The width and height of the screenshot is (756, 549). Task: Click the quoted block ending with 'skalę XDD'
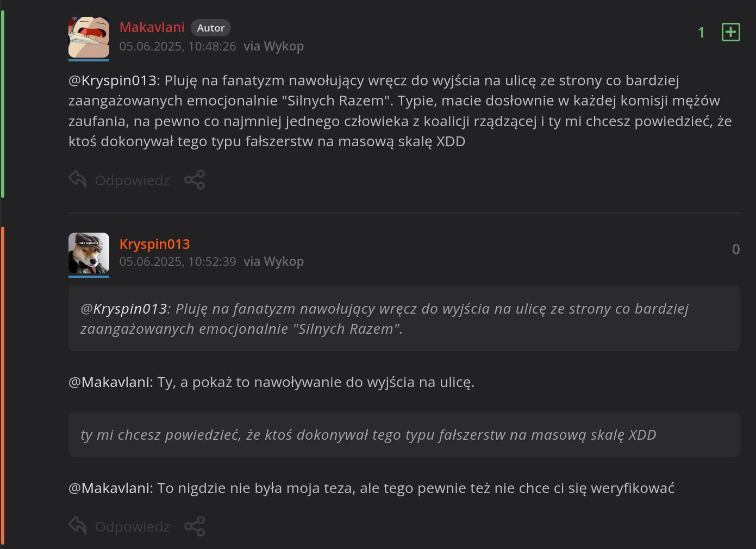403,434
